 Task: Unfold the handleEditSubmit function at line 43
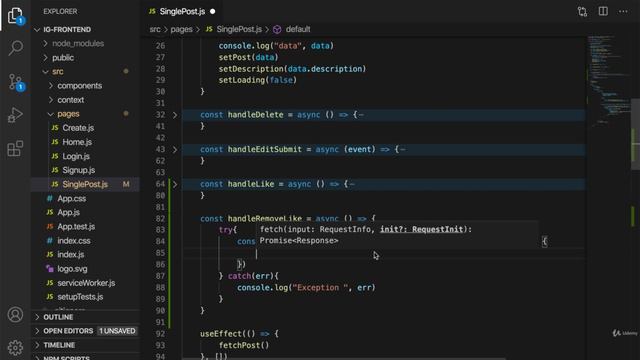click(x=175, y=150)
